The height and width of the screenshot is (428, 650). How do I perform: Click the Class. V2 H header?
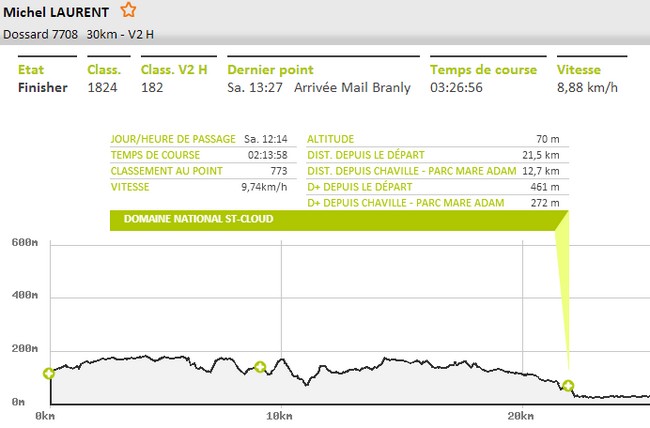tap(173, 70)
